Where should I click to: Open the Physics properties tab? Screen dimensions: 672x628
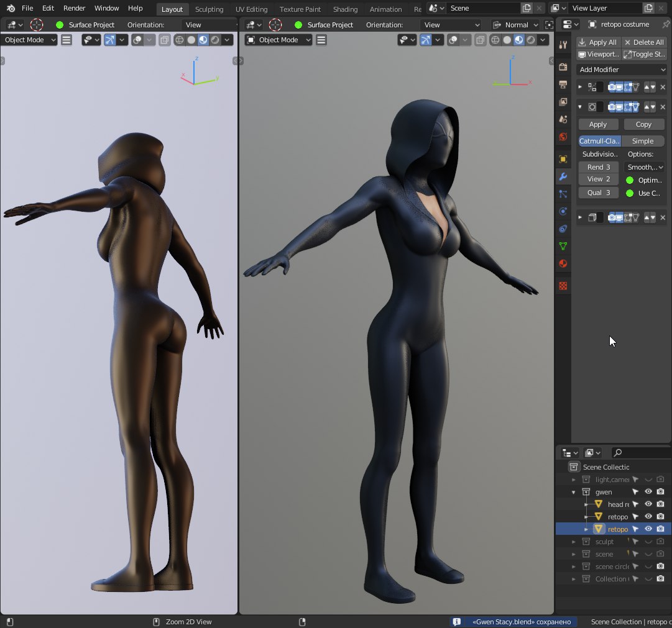(x=563, y=211)
